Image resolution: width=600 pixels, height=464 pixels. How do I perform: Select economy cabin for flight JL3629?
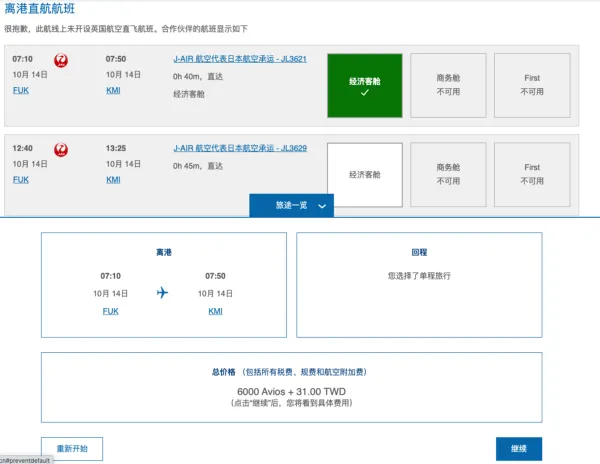pyautogui.click(x=365, y=175)
